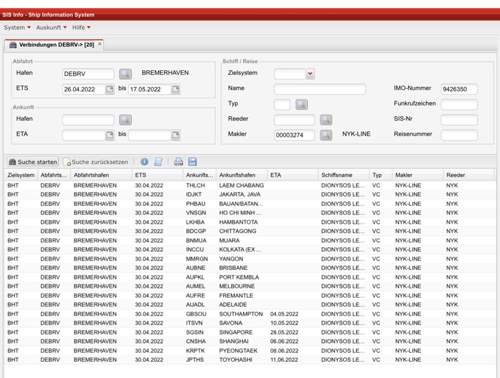500x378 pixels.
Task: Open calendar for ETA start date
Action: [x=110, y=135]
